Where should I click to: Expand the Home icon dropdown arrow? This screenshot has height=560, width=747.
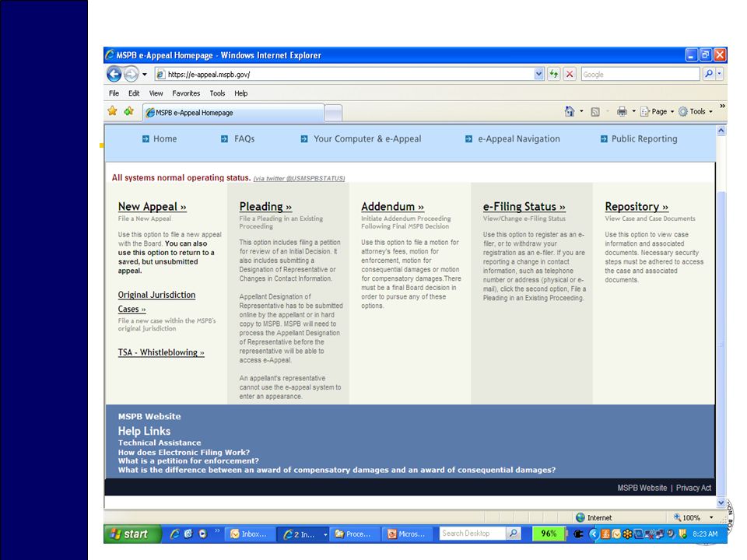pos(581,111)
